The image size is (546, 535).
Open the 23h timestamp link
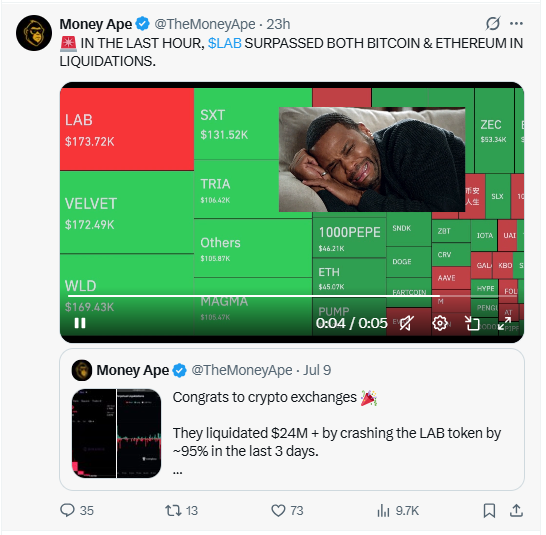(x=278, y=24)
